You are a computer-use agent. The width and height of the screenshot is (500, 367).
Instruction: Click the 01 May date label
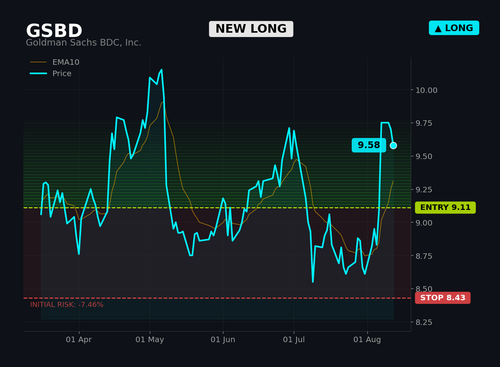[150, 340]
